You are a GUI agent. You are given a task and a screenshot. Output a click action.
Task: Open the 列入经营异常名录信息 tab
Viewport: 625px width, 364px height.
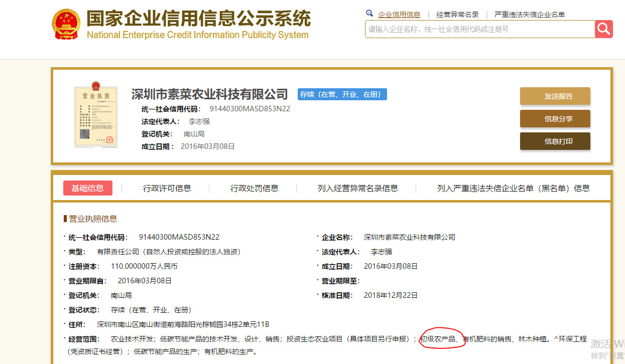point(358,189)
